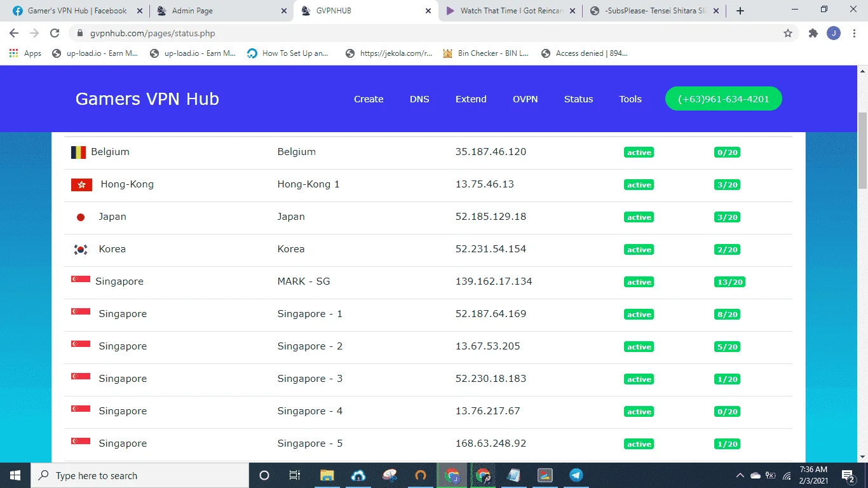Click the Gamers VPN Hub site title
The width and height of the screenshot is (868, 488).
147,99
